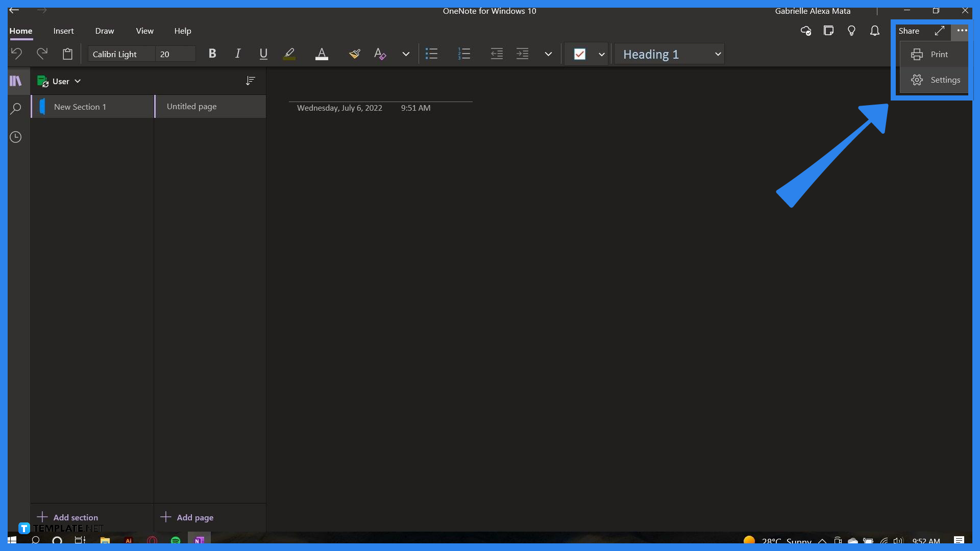Select the Untitled page

[191, 106]
